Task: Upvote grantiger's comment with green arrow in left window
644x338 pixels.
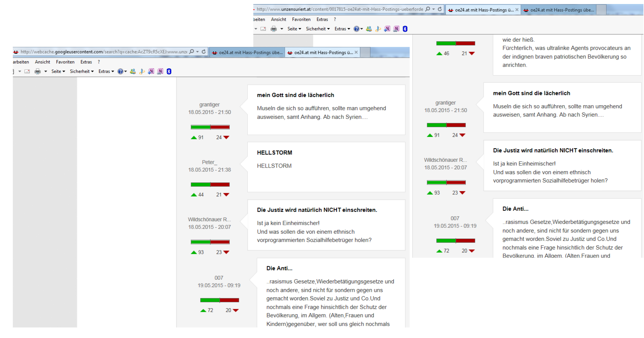Action: click(x=194, y=138)
